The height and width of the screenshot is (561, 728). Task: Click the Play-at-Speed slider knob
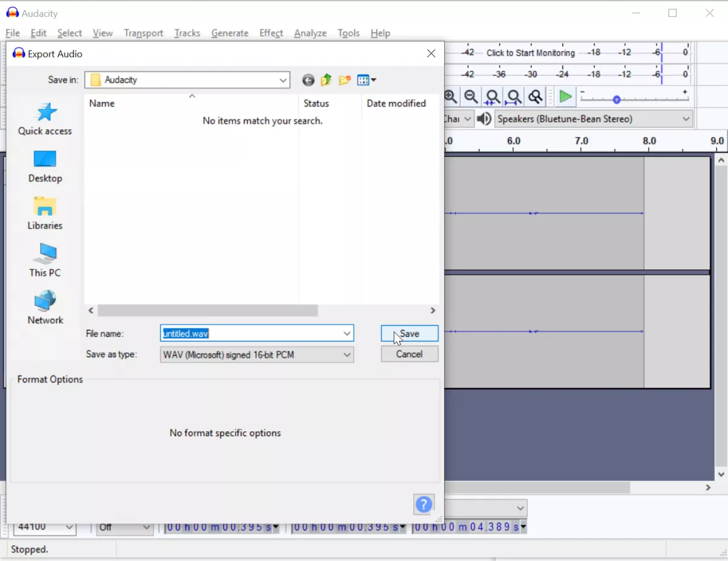[616, 99]
